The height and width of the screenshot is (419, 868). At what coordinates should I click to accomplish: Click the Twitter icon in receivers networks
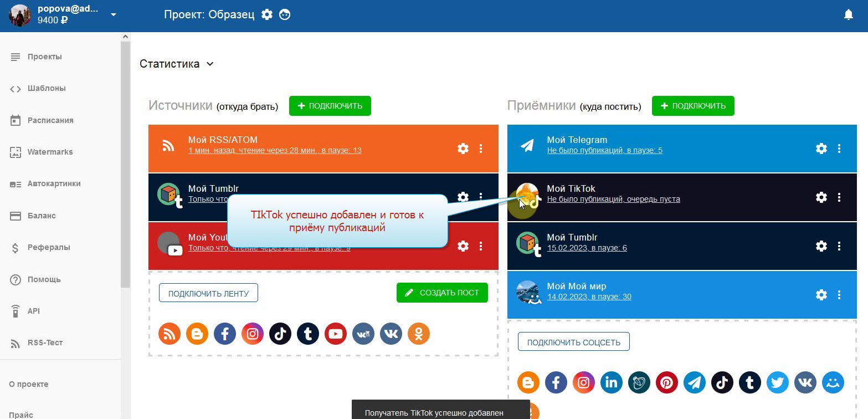(778, 382)
